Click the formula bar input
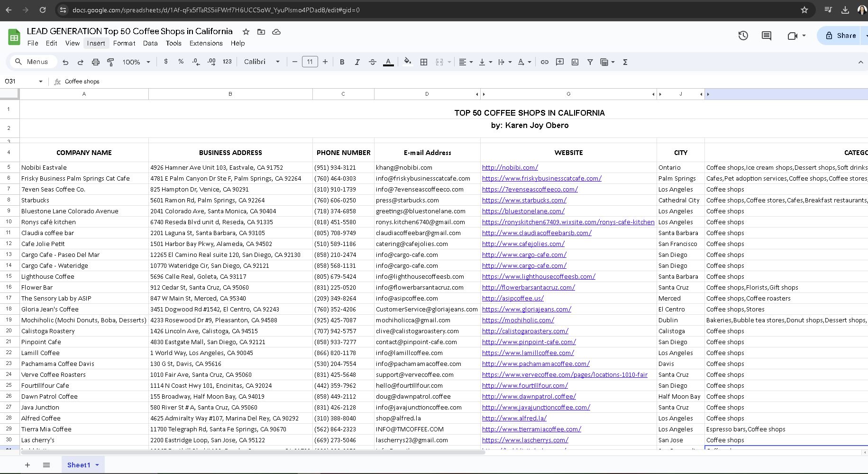This screenshot has height=474, width=868. (x=465, y=82)
